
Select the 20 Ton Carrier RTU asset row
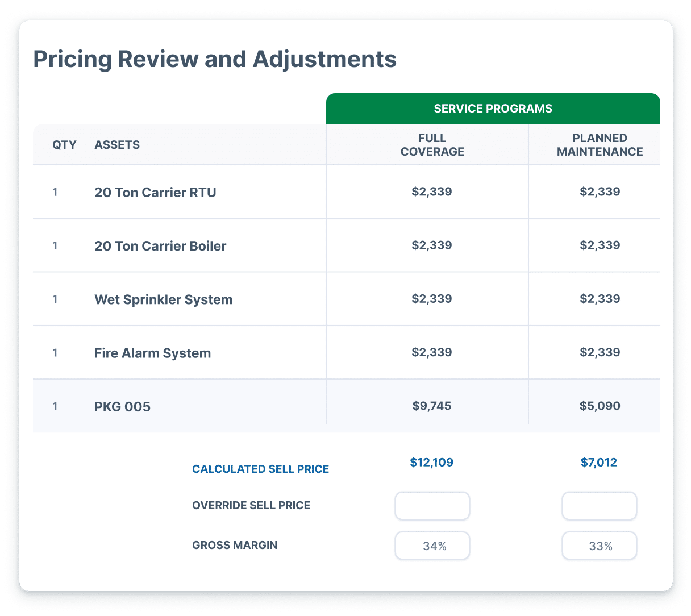pos(155,192)
